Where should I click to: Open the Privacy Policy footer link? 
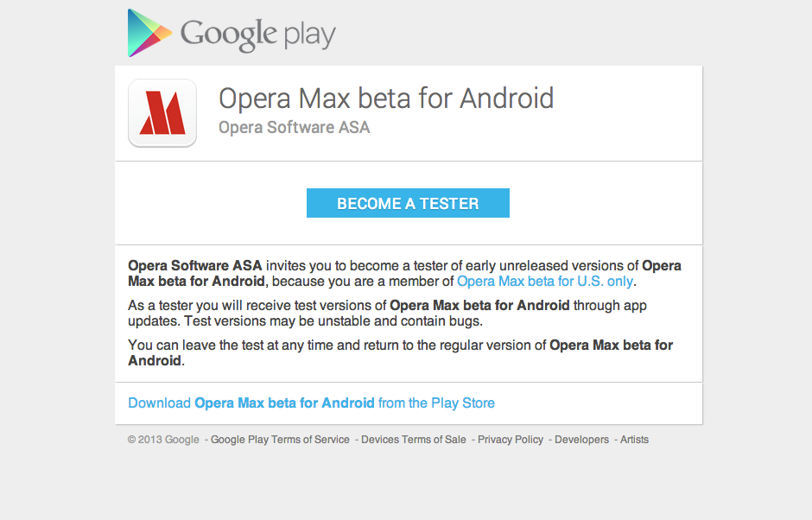pos(511,440)
